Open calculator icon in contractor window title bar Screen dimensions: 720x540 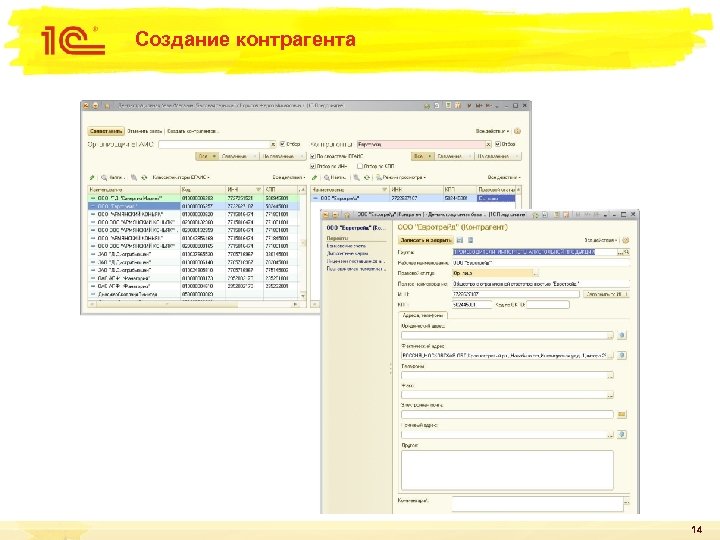coord(556,214)
